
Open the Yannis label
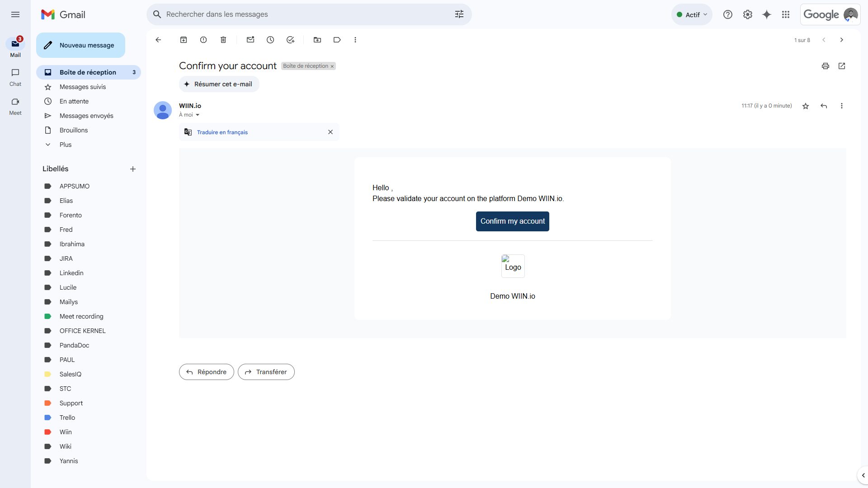pos(89,461)
